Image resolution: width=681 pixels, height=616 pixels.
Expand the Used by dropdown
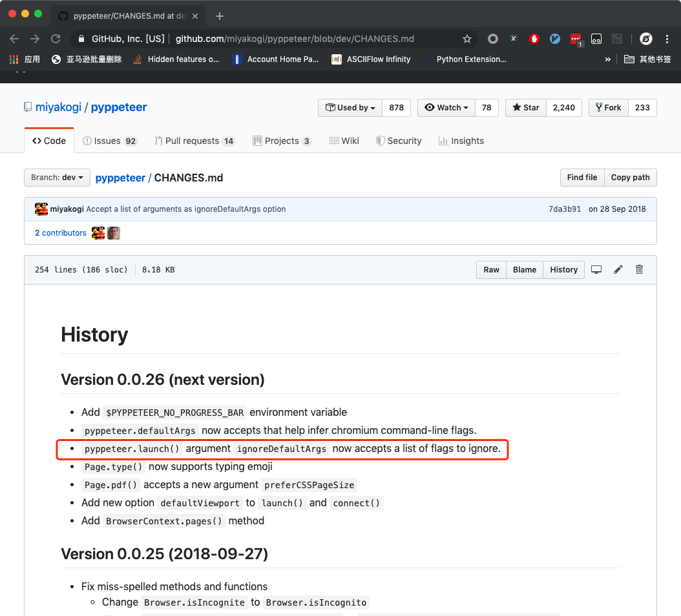pyautogui.click(x=350, y=108)
